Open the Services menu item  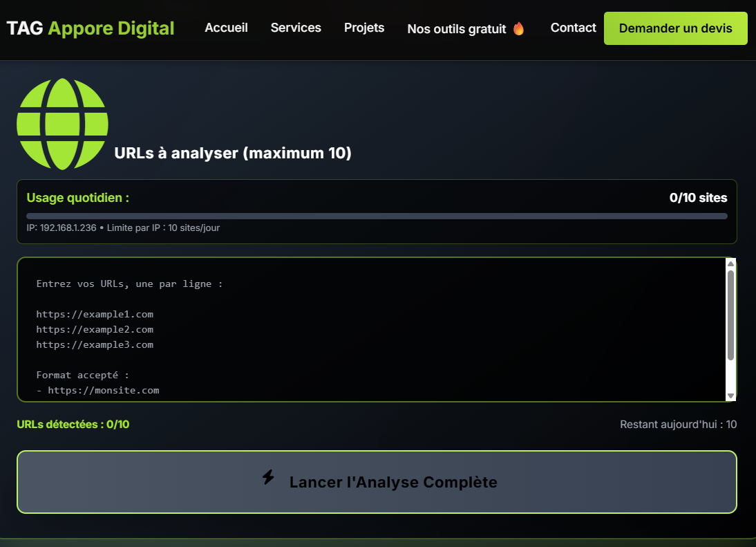296,28
